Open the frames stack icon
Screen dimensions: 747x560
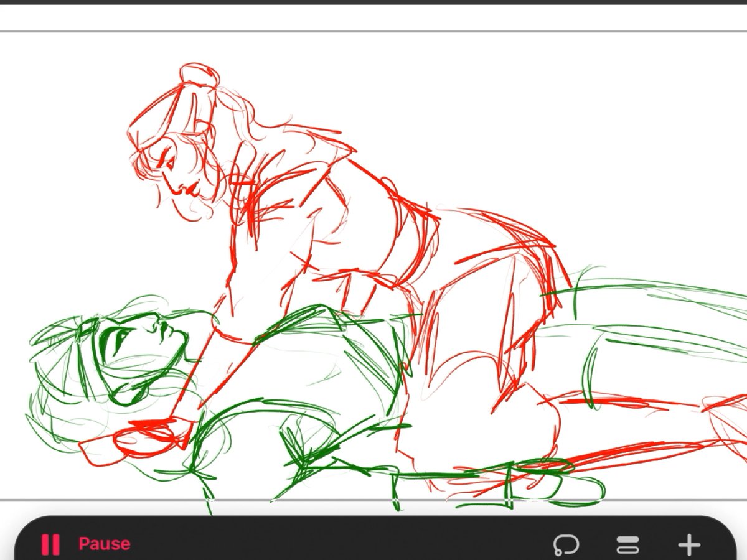627,545
